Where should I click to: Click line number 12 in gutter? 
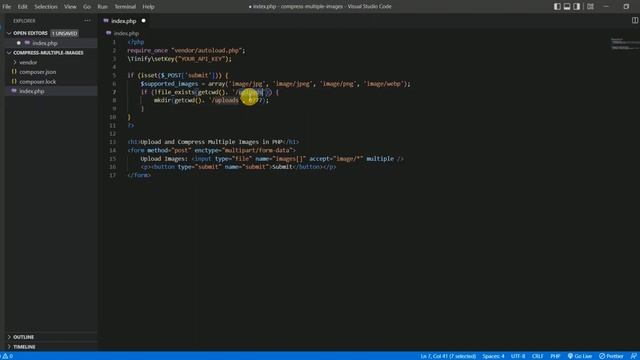click(x=113, y=134)
